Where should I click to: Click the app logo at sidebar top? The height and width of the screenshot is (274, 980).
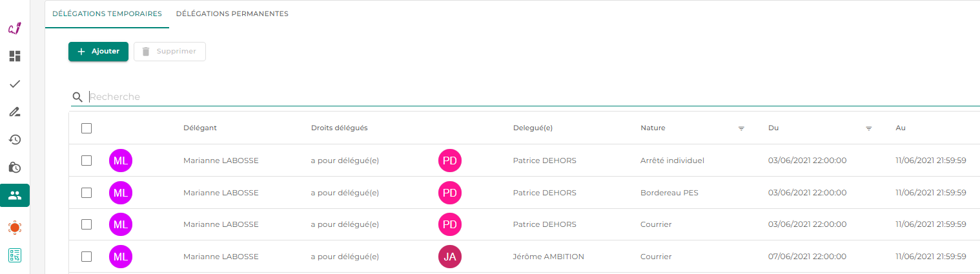point(15,28)
